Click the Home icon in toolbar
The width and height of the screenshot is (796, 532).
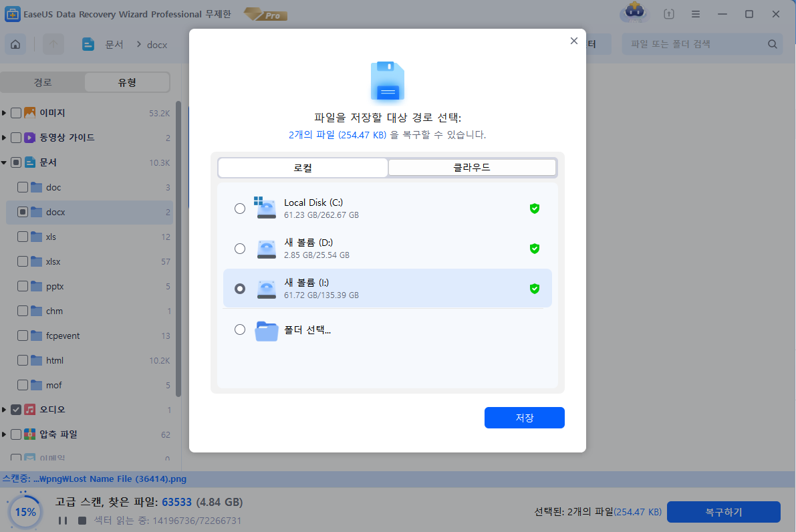click(15, 45)
